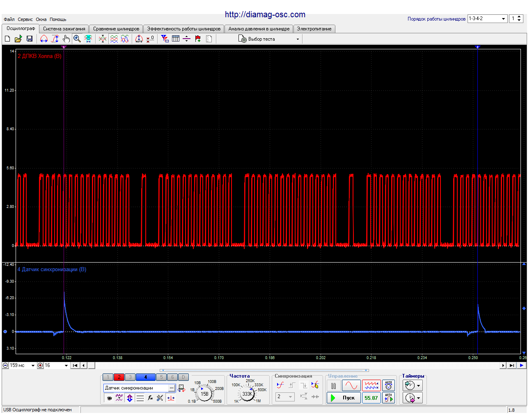Select the red horizontal stretch arc tool
Viewport: 532px width, 415px height.
44,39
